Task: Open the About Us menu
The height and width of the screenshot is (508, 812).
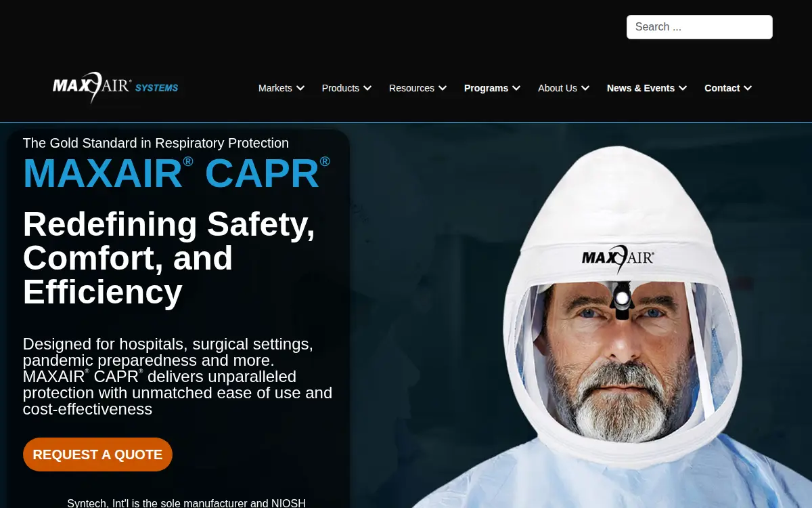Action: point(558,88)
